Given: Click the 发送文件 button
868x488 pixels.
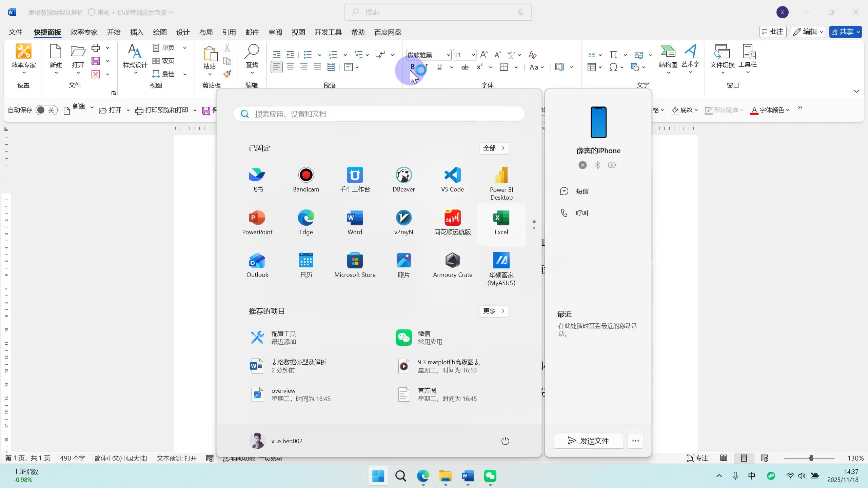Looking at the screenshot, I should pos(588,441).
